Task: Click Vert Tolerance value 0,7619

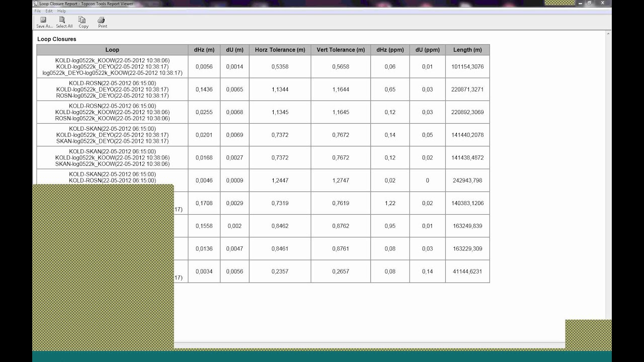Action: click(341, 203)
